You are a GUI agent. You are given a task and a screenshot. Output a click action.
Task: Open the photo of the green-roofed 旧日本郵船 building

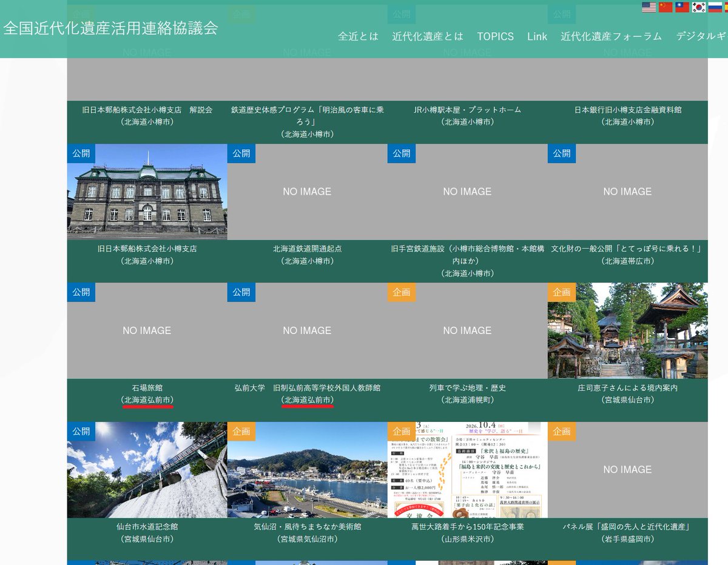[147, 192]
